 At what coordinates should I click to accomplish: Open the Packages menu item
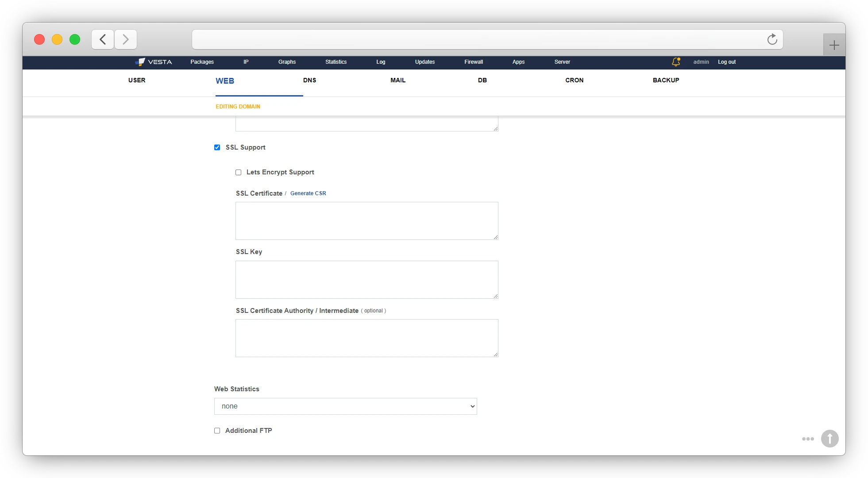coord(202,62)
